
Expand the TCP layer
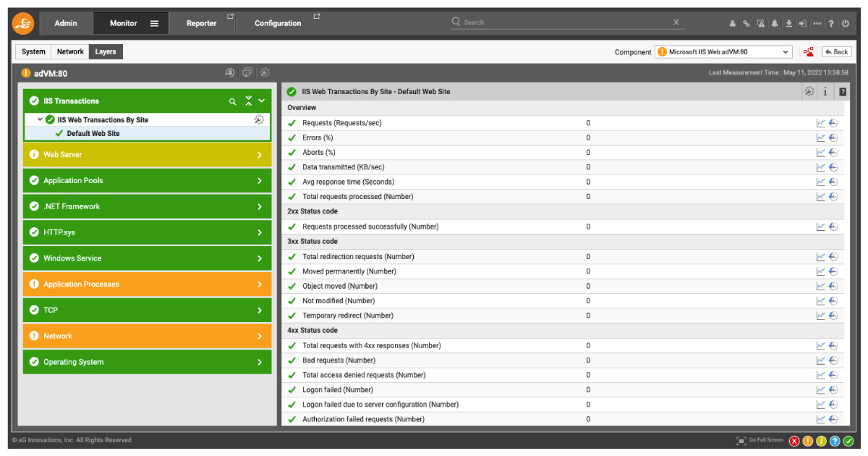[x=147, y=311]
